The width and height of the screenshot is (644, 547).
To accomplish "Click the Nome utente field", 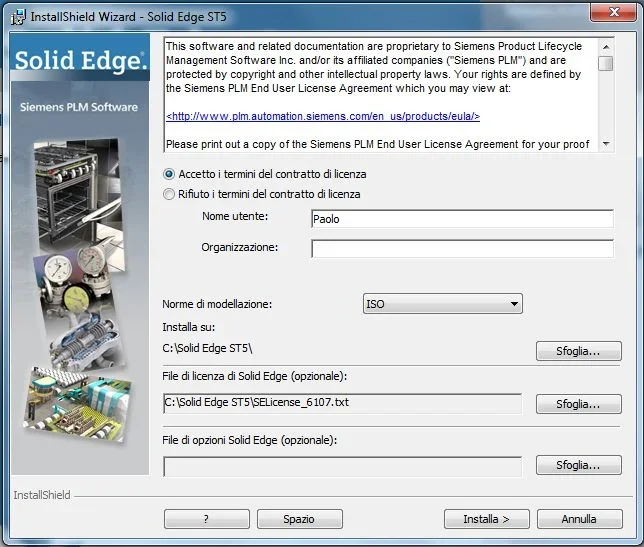I will pos(462,219).
